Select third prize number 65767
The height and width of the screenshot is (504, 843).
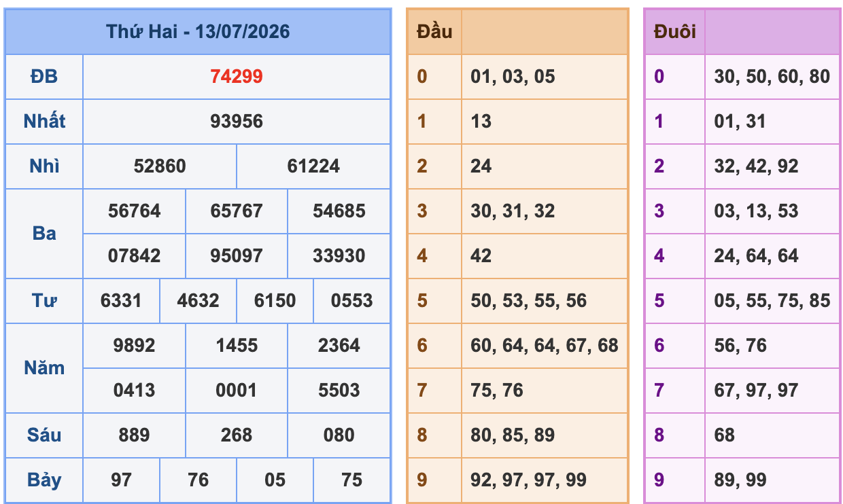pos(237,211)
